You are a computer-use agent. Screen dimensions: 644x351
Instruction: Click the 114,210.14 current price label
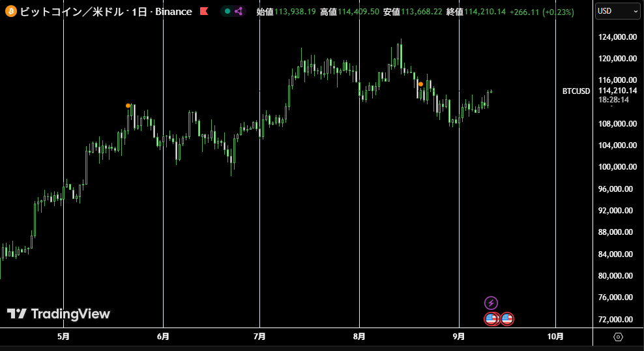coord(616,91)
